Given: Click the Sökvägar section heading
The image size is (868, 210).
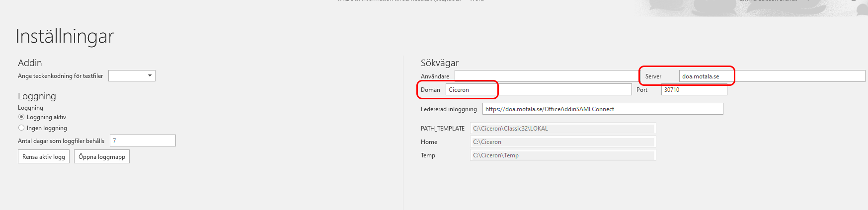Looking at the screenshot, I should [x=440, y=63].
